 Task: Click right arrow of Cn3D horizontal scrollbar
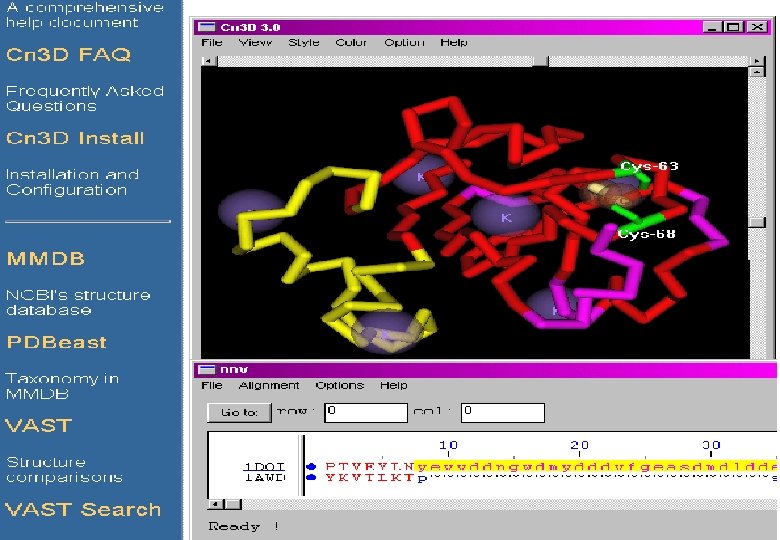757,61
